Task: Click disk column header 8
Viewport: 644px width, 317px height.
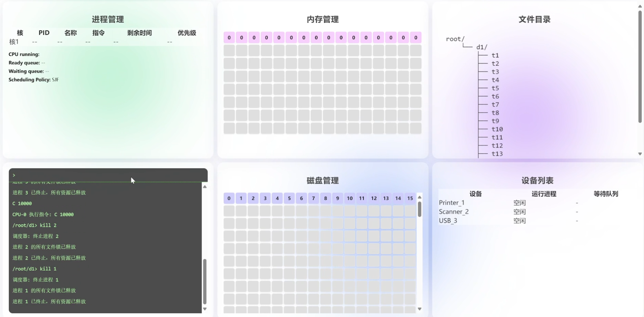Action: pos(325,198)
